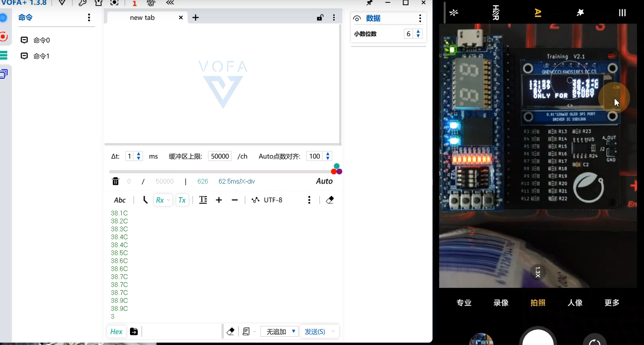Click the 发送(S) send button
This screenshot has width=644, height=345.
point(314,331)
